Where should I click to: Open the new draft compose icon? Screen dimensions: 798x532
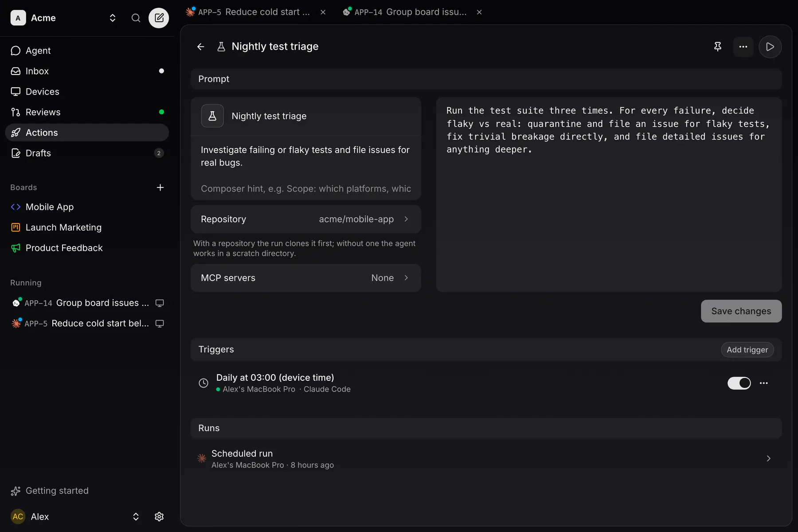(x=159, y=18)
